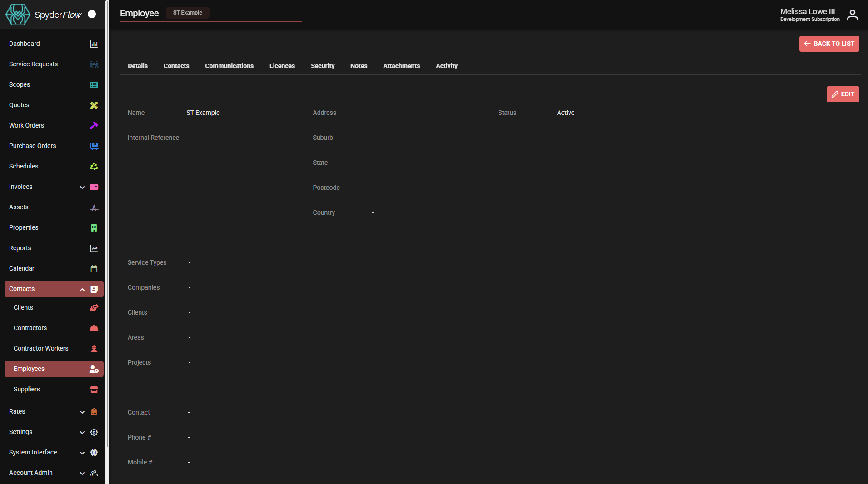The height and width of the screenshot is (484, 868).
Task: Open the Dashboard bar-chart icon
Action: tap(94, 44)
